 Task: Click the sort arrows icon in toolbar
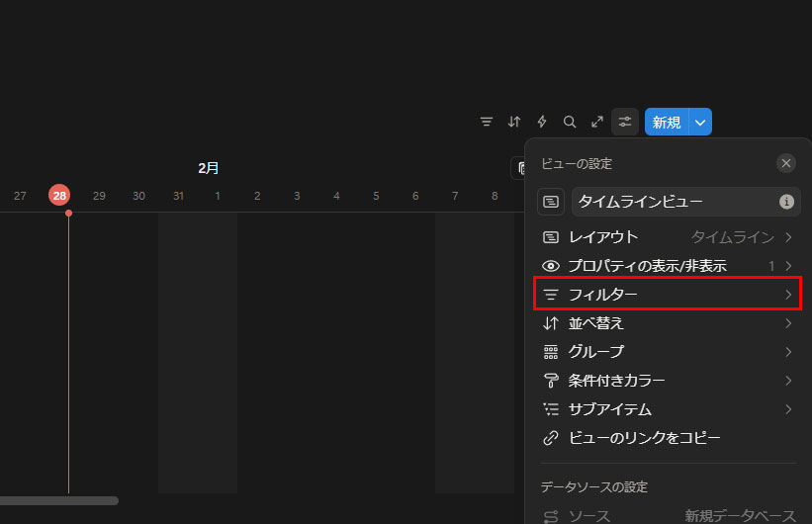(514, 122)
